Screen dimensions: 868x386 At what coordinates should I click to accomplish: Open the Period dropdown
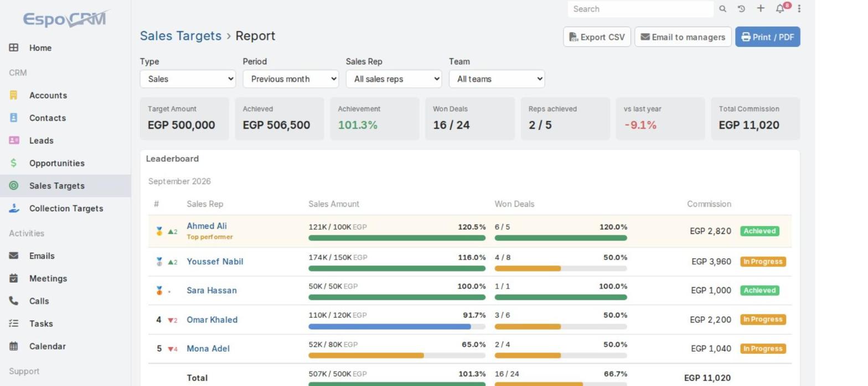(x=291, y=79)
